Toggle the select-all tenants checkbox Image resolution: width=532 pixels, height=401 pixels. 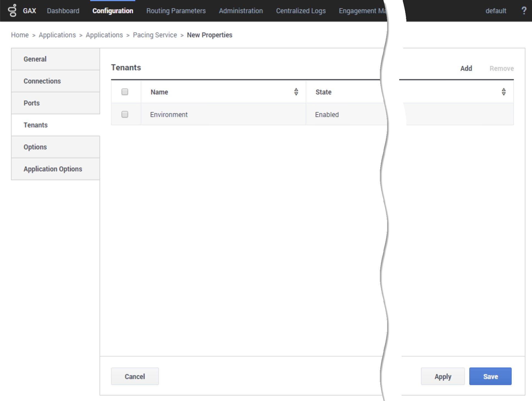pyautogui.click(x=125, y=92)
